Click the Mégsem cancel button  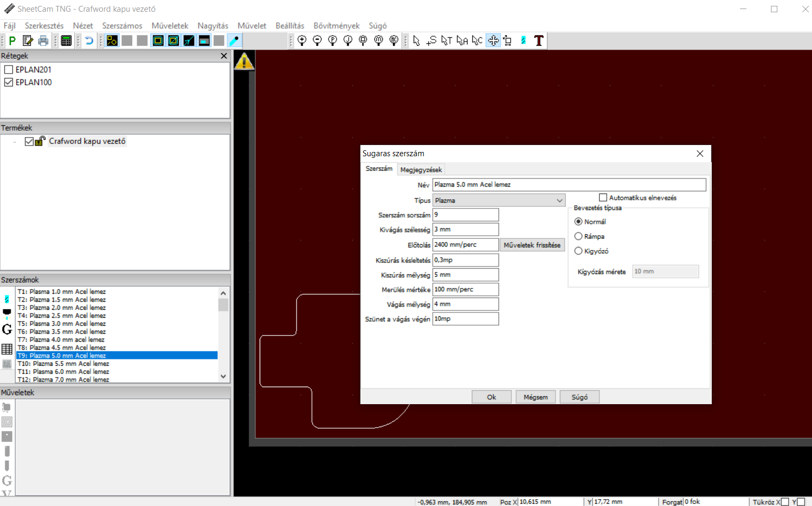tap(536, 397)
